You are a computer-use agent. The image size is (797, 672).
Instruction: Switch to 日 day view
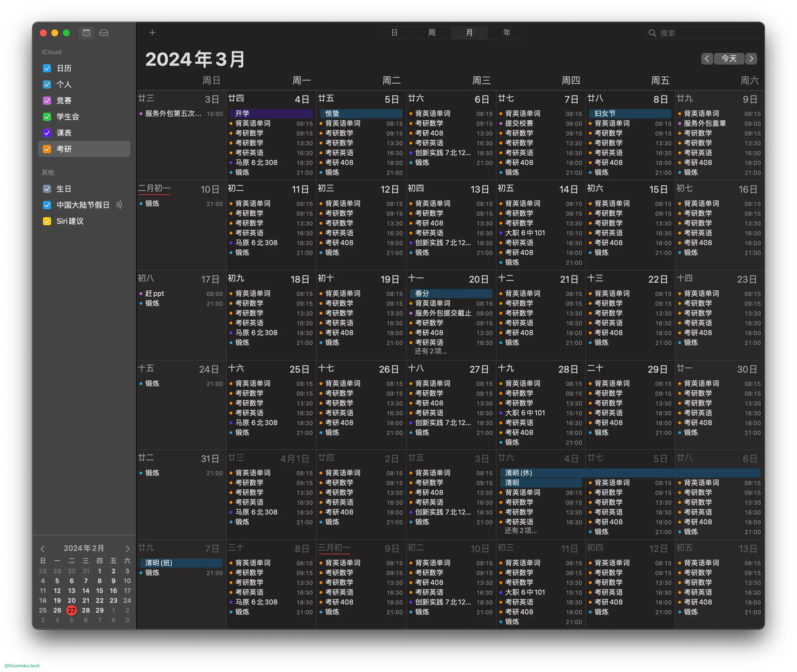[x=394, y=33]
